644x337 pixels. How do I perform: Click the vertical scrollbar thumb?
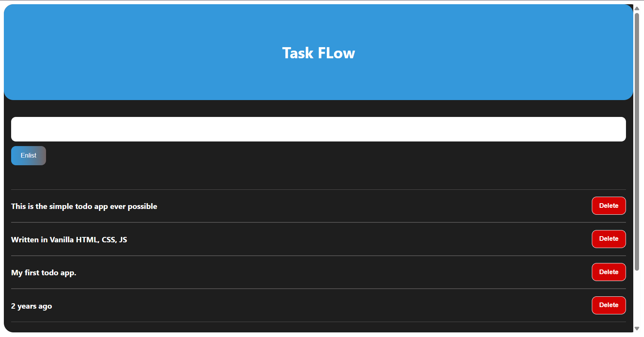coord(637,142)
